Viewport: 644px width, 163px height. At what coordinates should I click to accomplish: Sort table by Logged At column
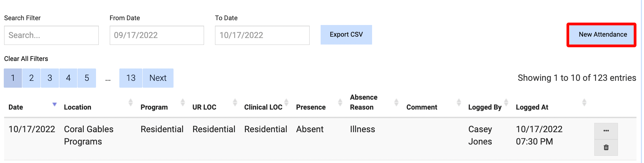tap(584, 102)
